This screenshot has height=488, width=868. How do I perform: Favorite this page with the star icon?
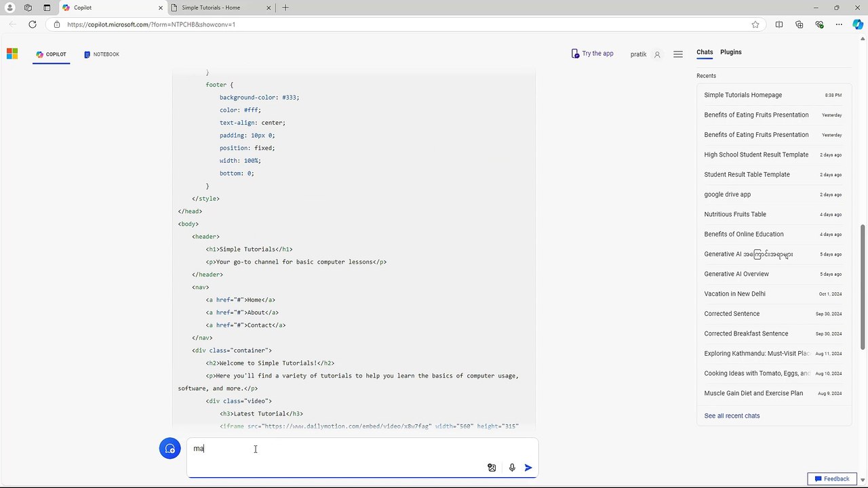pyautogui.click(x=755, y=24)
